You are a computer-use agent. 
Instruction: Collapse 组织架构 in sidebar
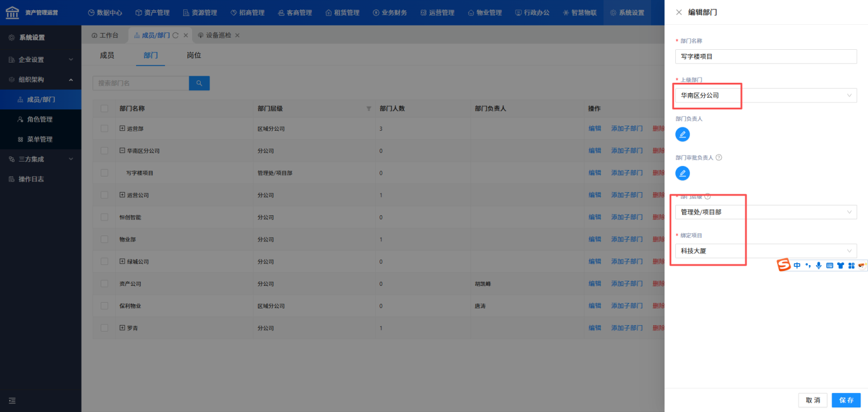(41, 80)
